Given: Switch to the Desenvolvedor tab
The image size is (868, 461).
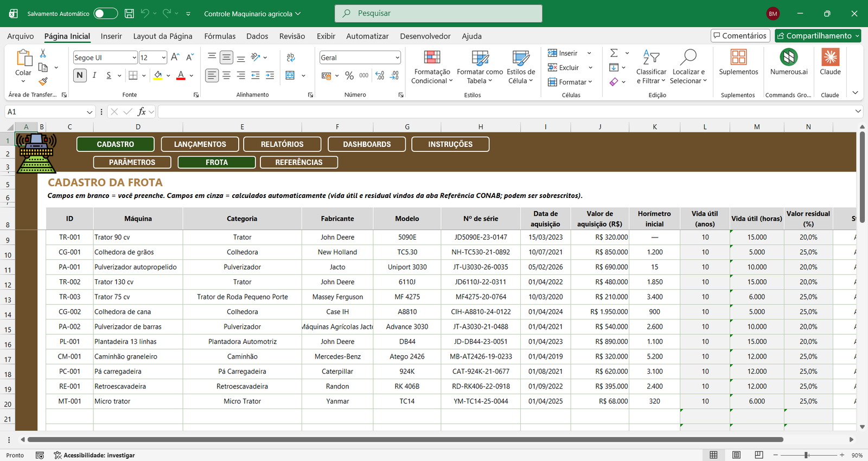Looking at the screenshot, I should (425, 36).
